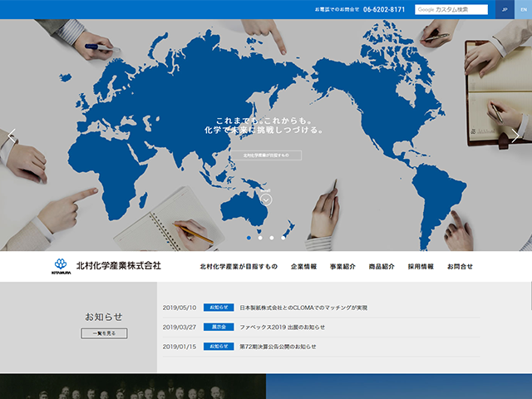Switch site language to JP
This screenshot has height=399, width=532.
(x=505, y=9)
